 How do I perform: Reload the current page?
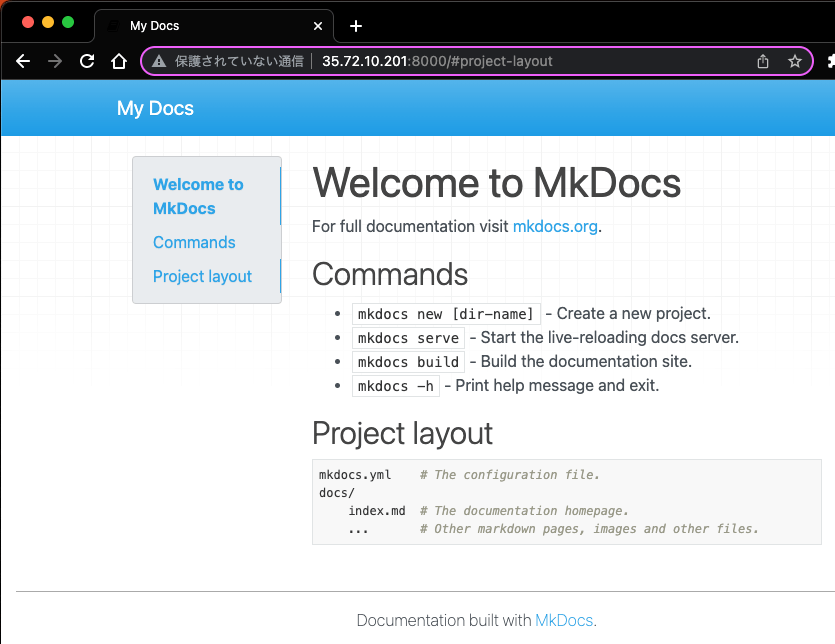[87, 61]
